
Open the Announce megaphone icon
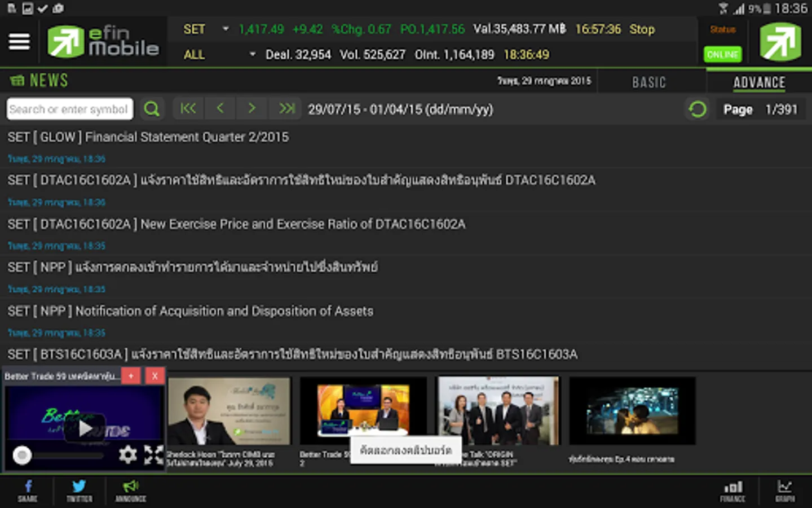(x=131, y=491)
